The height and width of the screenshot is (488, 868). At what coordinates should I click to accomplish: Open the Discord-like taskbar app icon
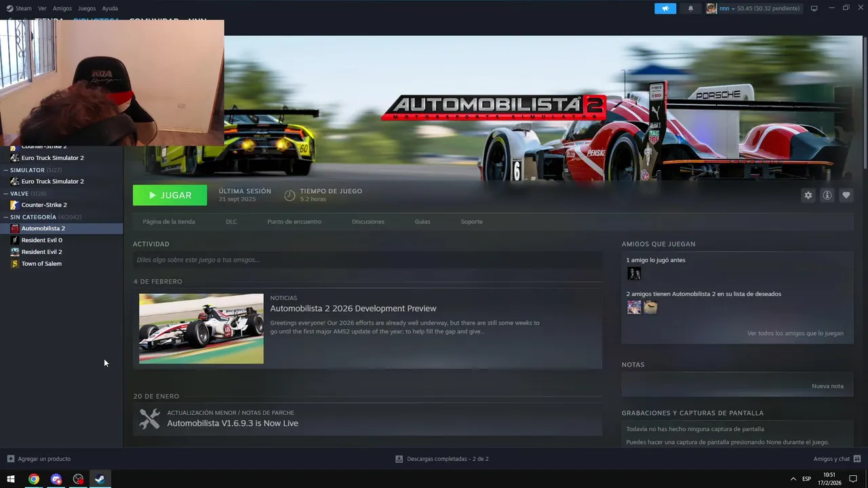pyautogui.click(x=56, y=479)
